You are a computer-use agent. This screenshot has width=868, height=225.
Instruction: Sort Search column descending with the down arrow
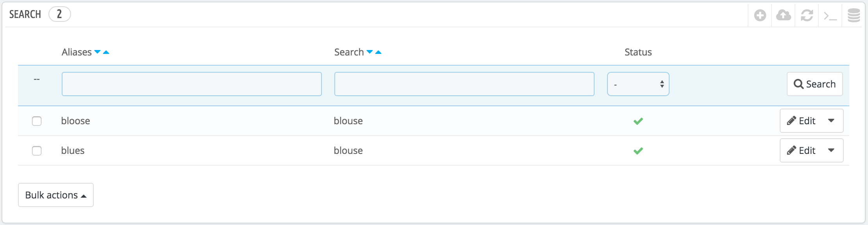tap(370, 52)
